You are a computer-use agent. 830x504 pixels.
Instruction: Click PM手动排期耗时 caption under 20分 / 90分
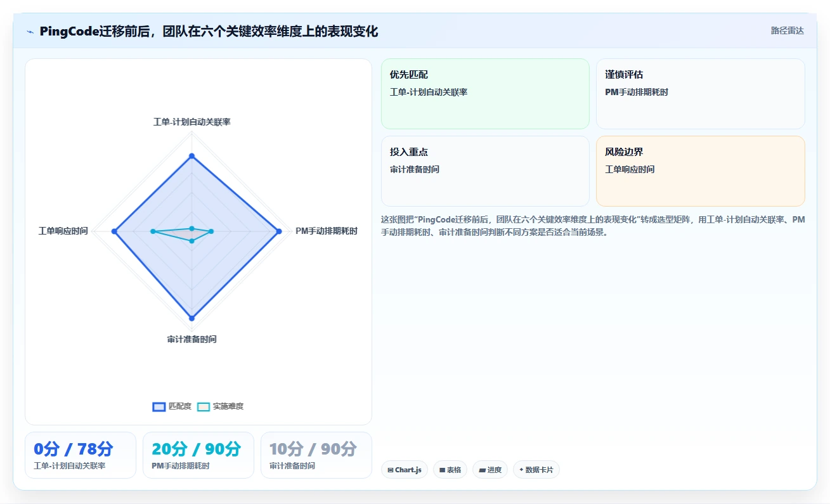[181, 466]
